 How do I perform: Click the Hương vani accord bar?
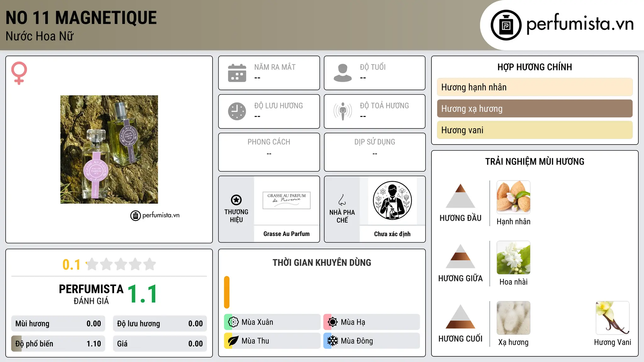pos(535,130)
